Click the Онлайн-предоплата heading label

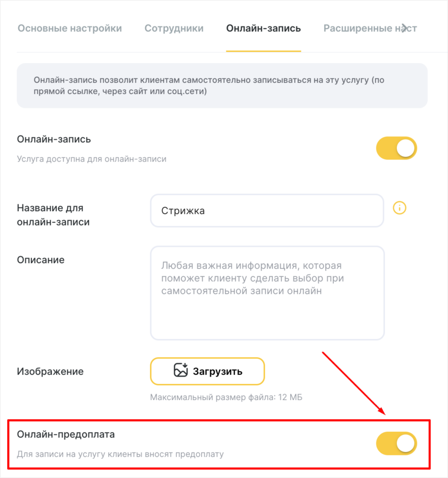tap(66, 435)
